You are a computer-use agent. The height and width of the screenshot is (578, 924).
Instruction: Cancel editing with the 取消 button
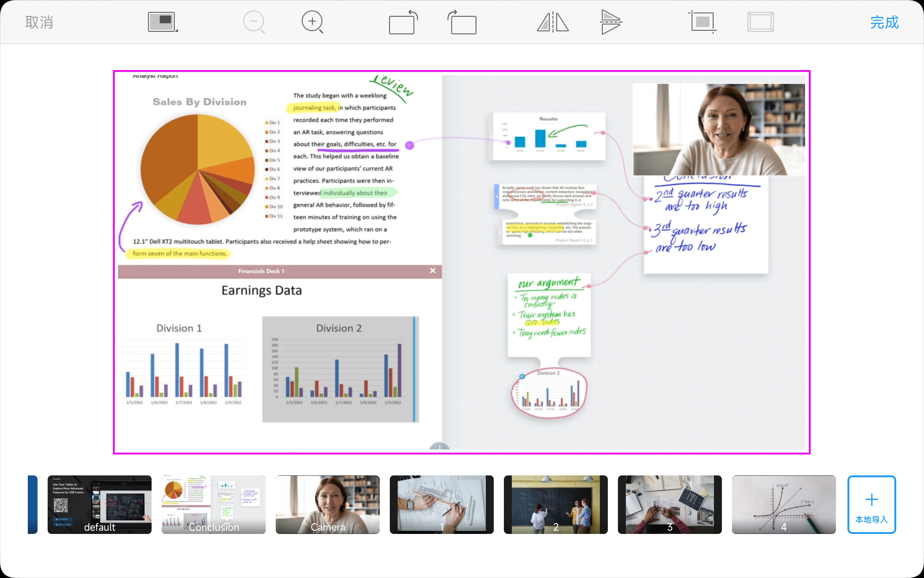pos(39,22)
